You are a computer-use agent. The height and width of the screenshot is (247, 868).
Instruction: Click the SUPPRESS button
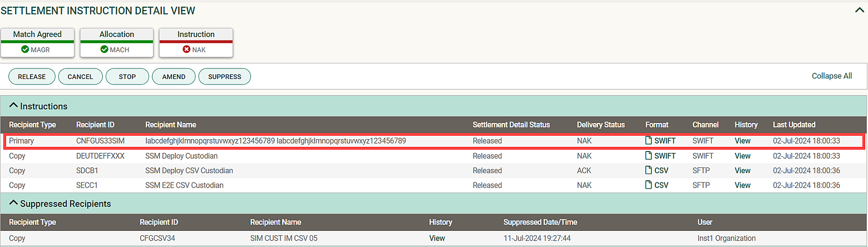(225, 77)
